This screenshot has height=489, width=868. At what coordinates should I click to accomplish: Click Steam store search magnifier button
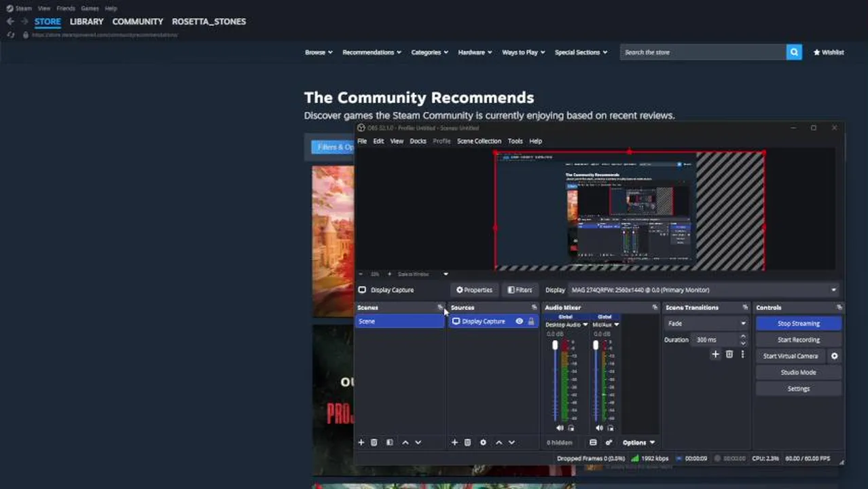click(x=794, y=52)
